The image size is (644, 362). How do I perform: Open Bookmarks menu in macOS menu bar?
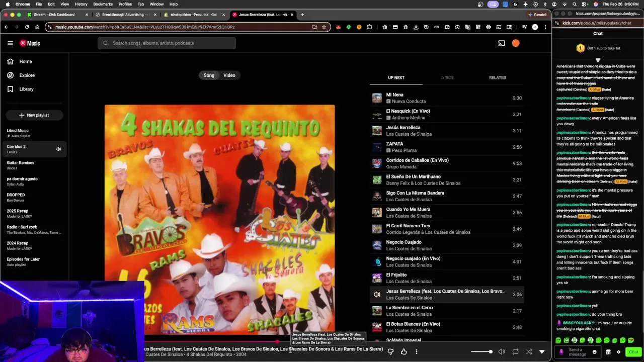click(x=103, y=4)
